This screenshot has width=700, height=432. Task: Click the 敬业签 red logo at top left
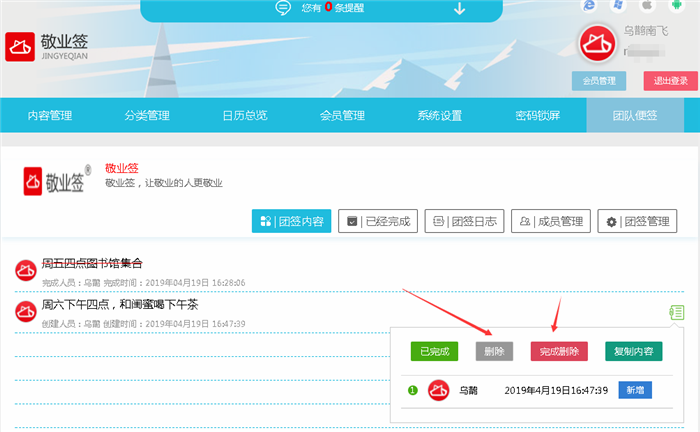[x=20, y=47]
